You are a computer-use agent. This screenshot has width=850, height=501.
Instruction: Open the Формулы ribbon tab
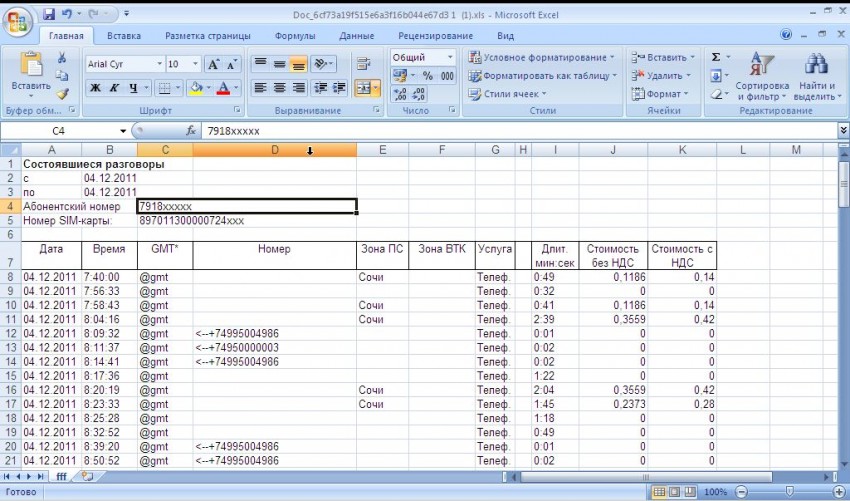[295, 35]
